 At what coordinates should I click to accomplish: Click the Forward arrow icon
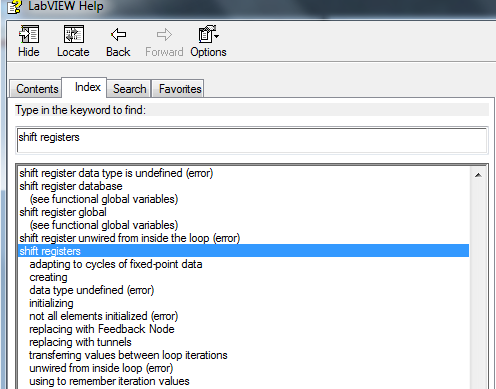coord(164,34)
